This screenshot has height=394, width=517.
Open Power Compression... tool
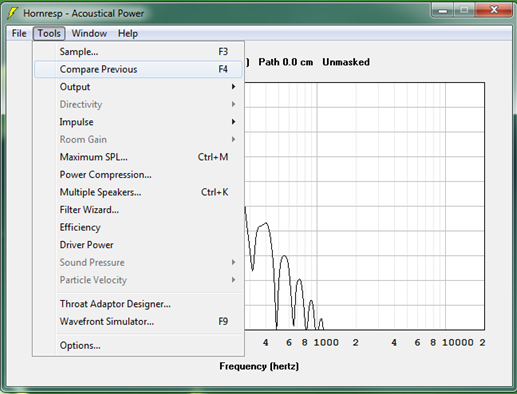click(138, 175)
